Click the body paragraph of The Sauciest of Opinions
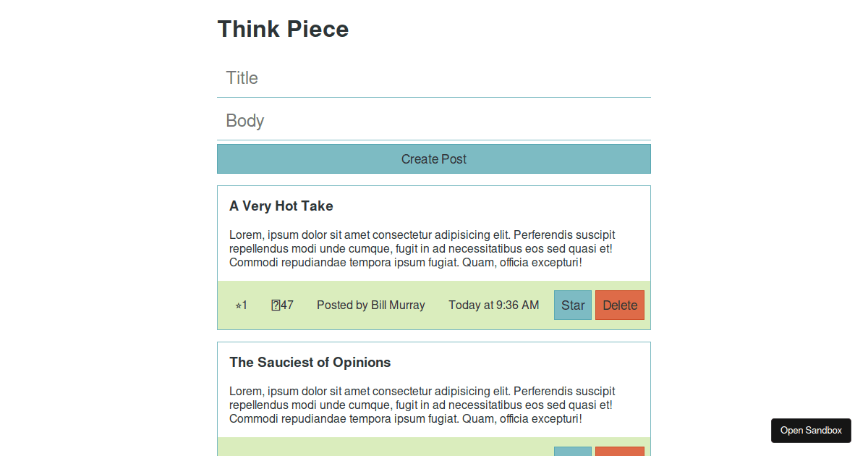Image resolution: width=868 pixels, height=456 pixels. [421, 404]
